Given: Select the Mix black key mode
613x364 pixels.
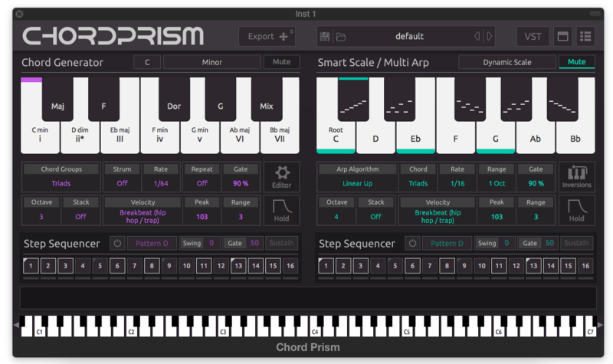Looking at the screenshot, I should [267, 100].
